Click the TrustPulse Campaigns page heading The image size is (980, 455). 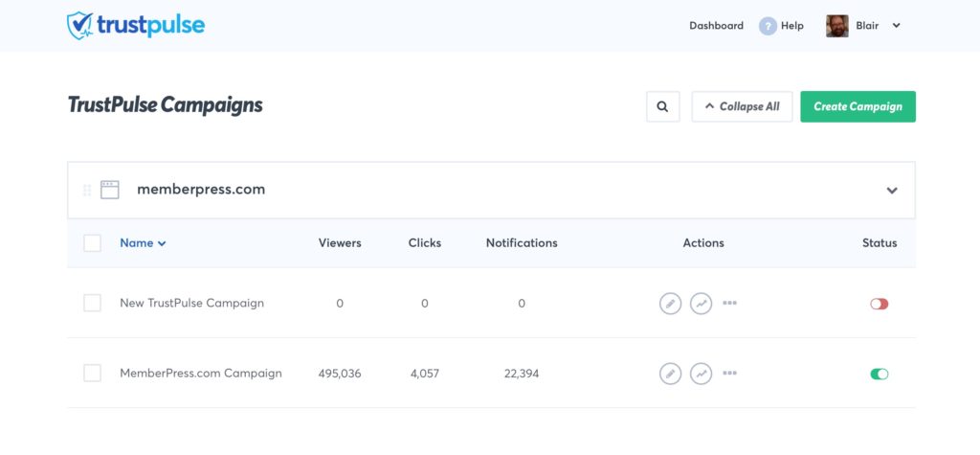(165, 105)
